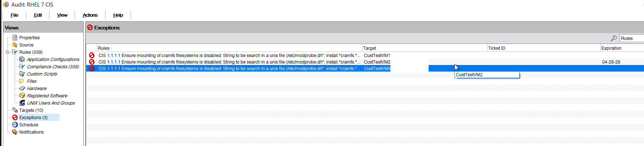The height and width of the screenshot is (146, 644).
Task: Click the Notifications icon
Action: [x=15, y=132]
